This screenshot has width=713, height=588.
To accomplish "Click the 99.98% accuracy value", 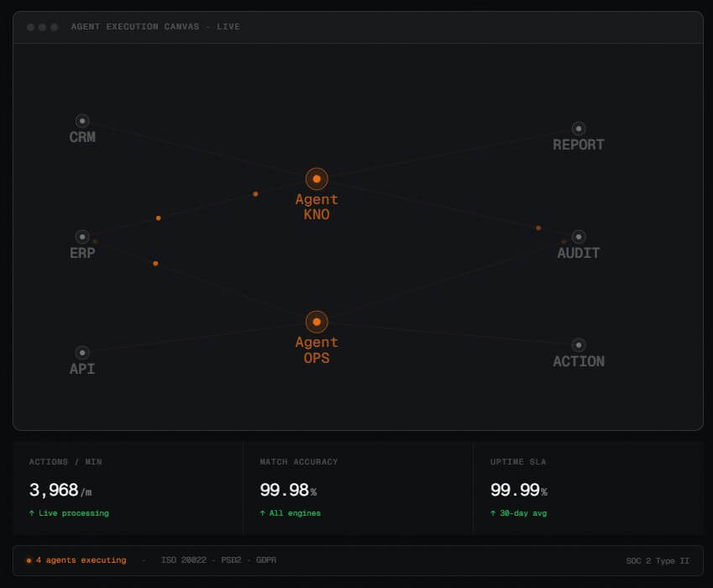I will (288, 491).
